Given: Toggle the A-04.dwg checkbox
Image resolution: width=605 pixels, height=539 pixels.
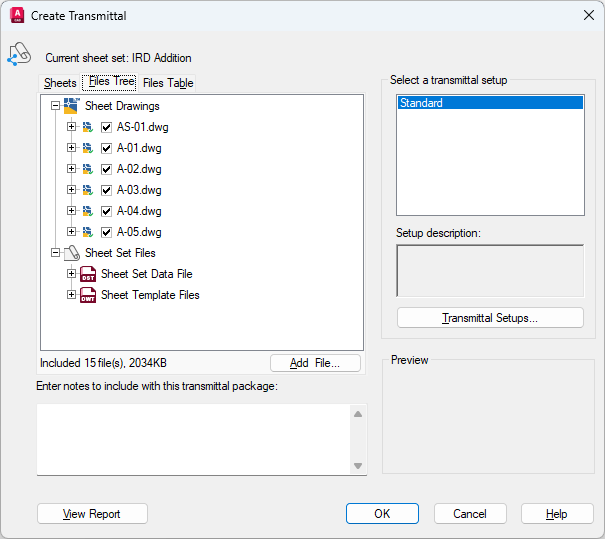Looking at the screenshot, I should pos(106,211).
